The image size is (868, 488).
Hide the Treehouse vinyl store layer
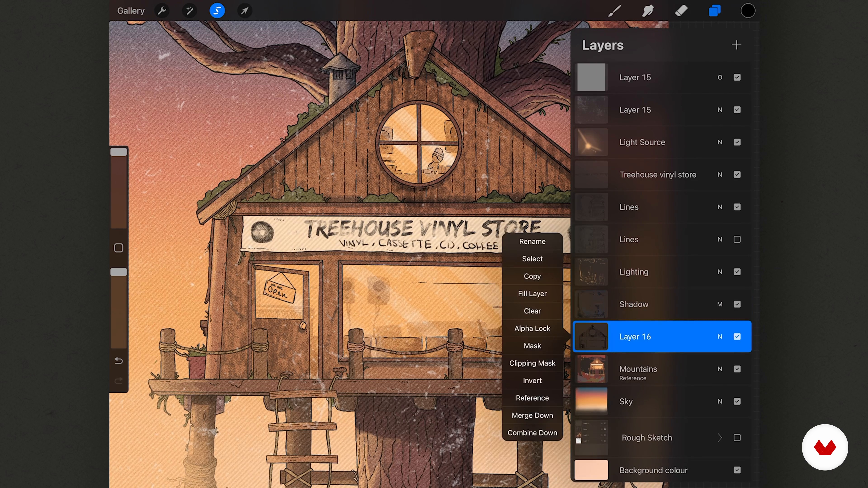pos(737,174)
